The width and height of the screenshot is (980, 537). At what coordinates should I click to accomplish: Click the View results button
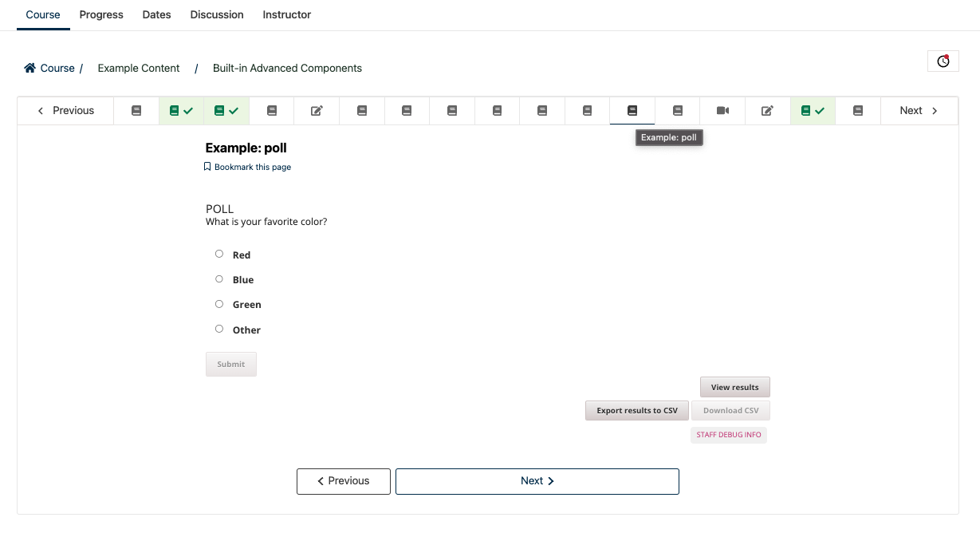pyautogui.click(x=734, y=387)
